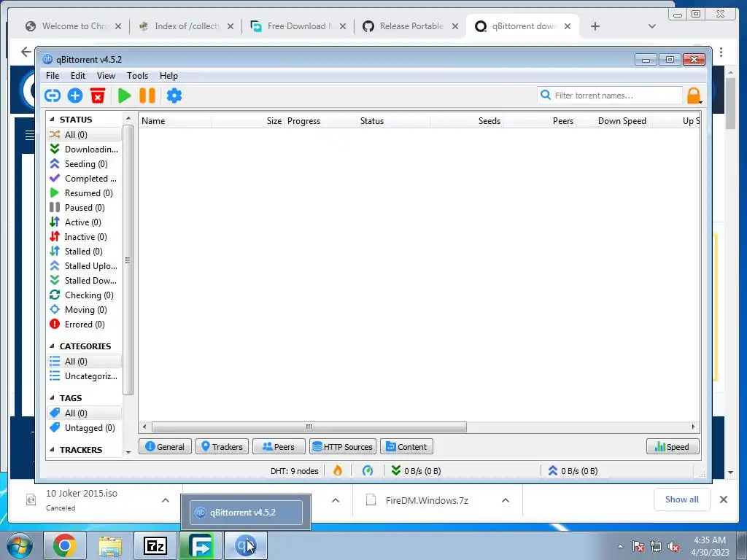
Task: Click 7-Zip icon in taskbar
Action: click(x=155, y=545)
